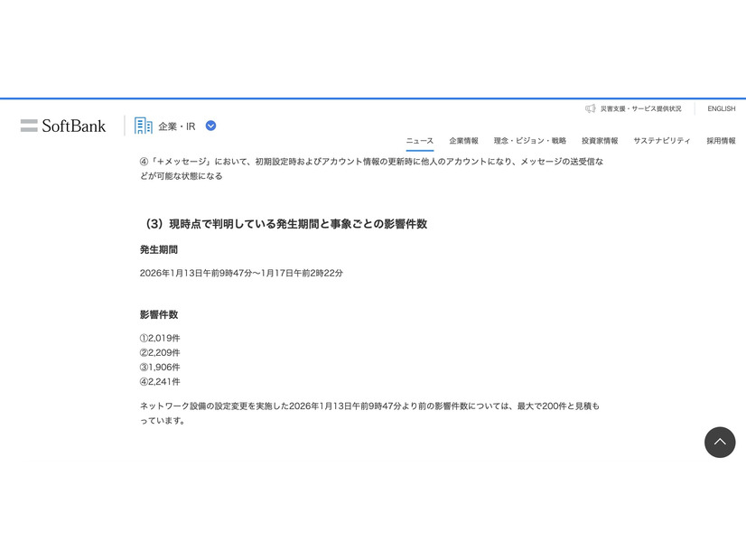Click the building icon beside 企業・IR
The height and width of the screenshot is (560, 746).
[143, 126]
